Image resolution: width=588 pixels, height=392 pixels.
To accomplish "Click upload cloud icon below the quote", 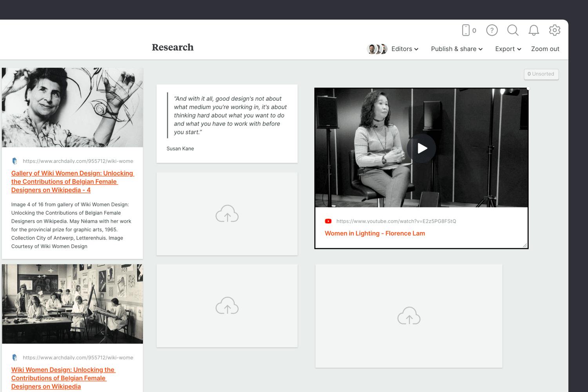I will tap(227, 214).
